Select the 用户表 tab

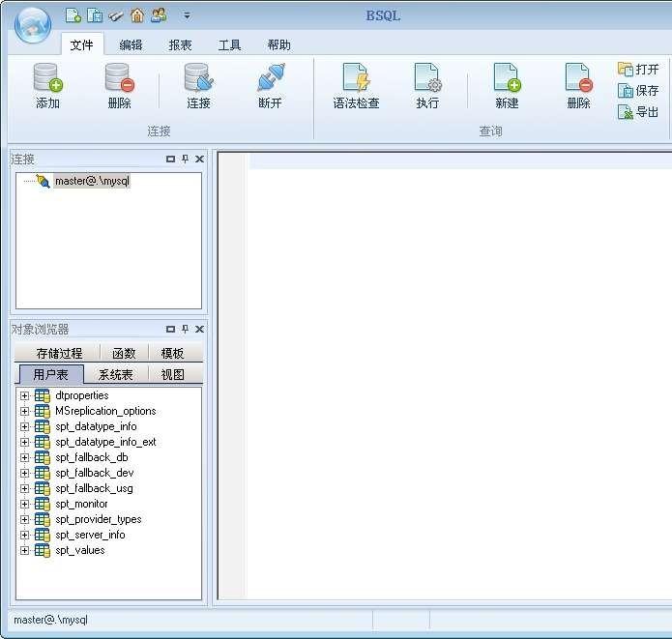(51, 374)
